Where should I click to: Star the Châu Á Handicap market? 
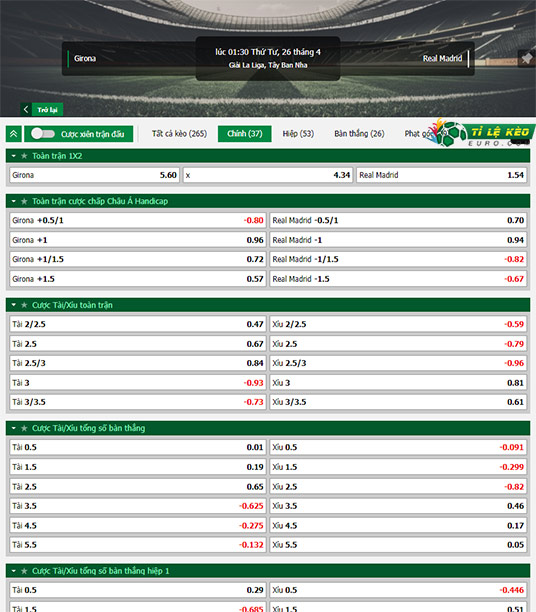[x=24, y=201]
